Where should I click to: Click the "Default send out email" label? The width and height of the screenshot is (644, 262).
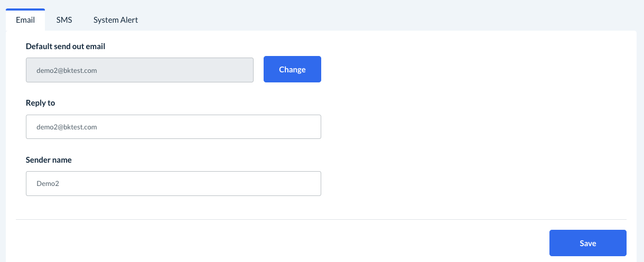coord(66,46)
